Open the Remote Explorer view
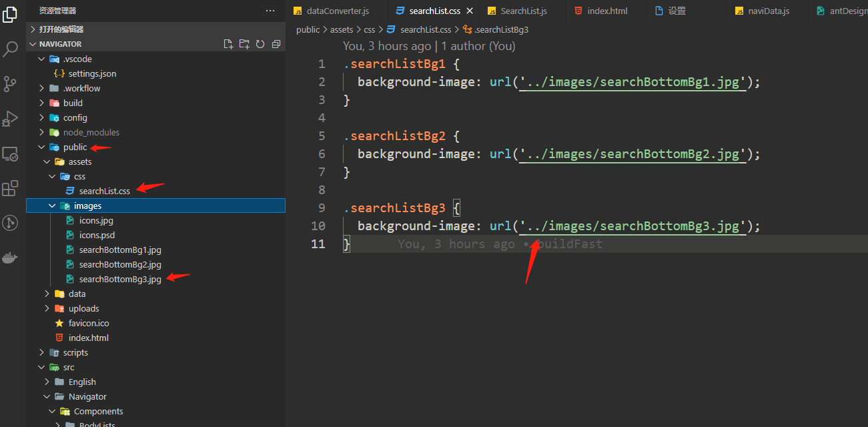Image resolution: width=868 pixels, height=427 pixels. pos(10,154)
